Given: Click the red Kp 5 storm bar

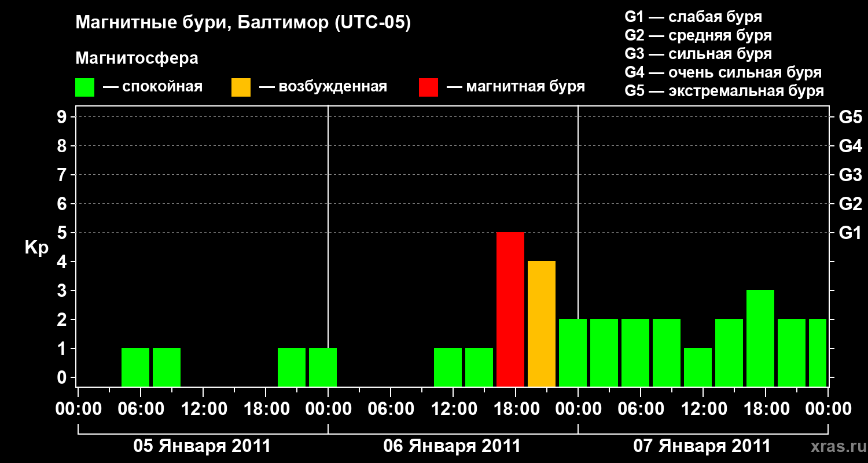Looking at the screenshot, I should tap(510, 309).
